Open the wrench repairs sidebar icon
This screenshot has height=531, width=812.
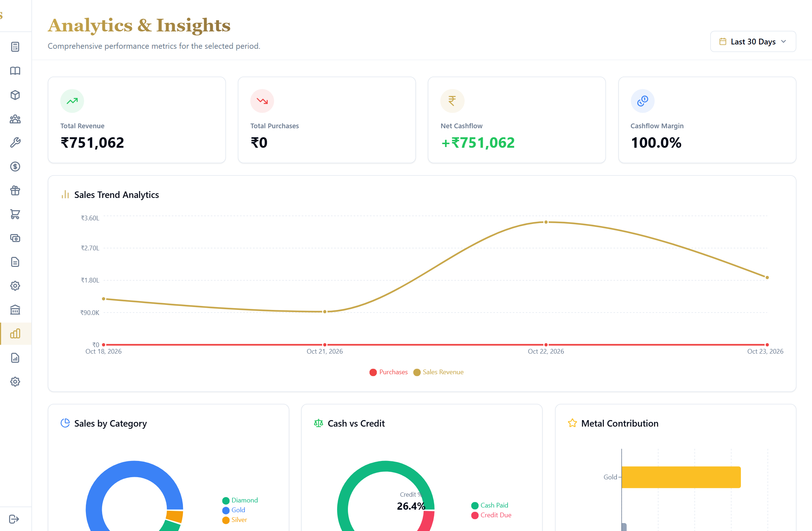point(15,143)
